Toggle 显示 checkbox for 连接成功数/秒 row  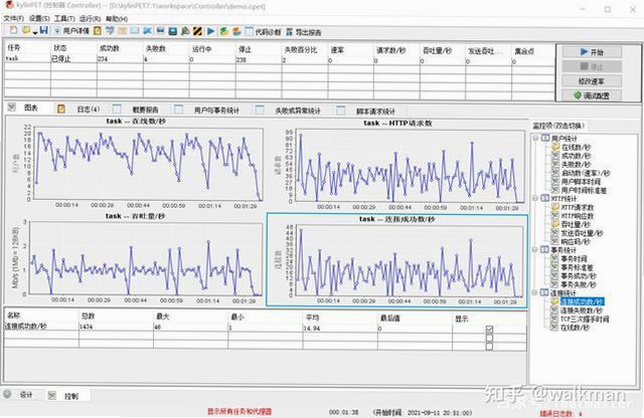pyautogui.click(x=489, y=329)
